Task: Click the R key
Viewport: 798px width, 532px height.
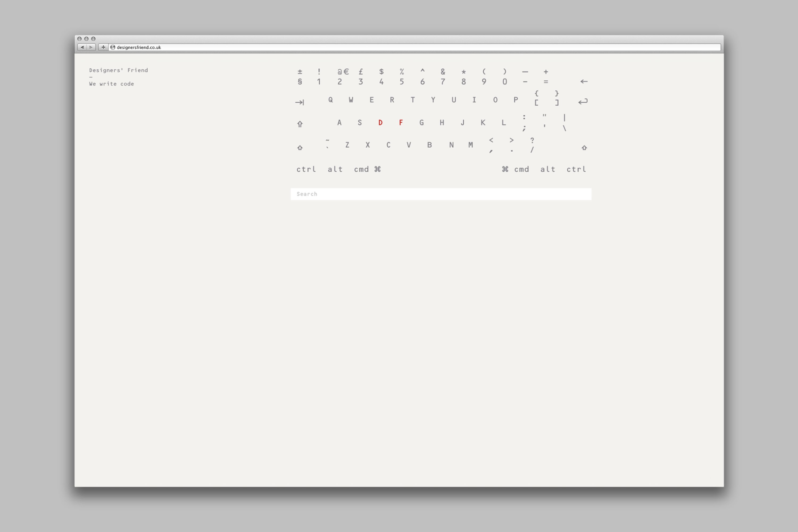Action: pyautogui.click(x=392, y=100)
